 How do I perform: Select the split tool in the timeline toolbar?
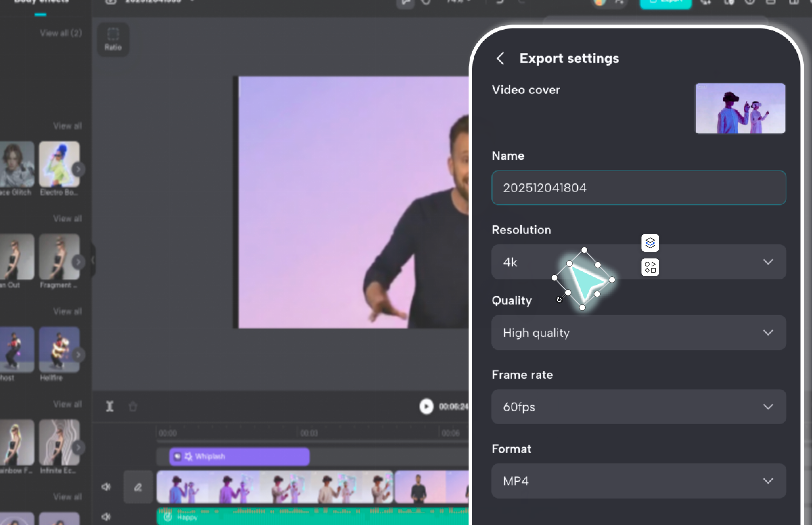click(109, 406)
